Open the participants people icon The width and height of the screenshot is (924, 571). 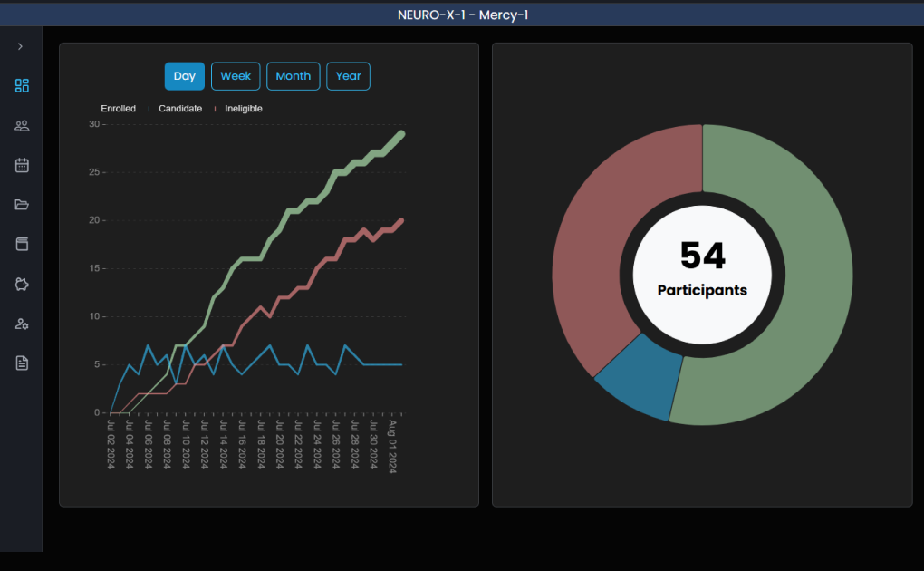coord(22,126)
